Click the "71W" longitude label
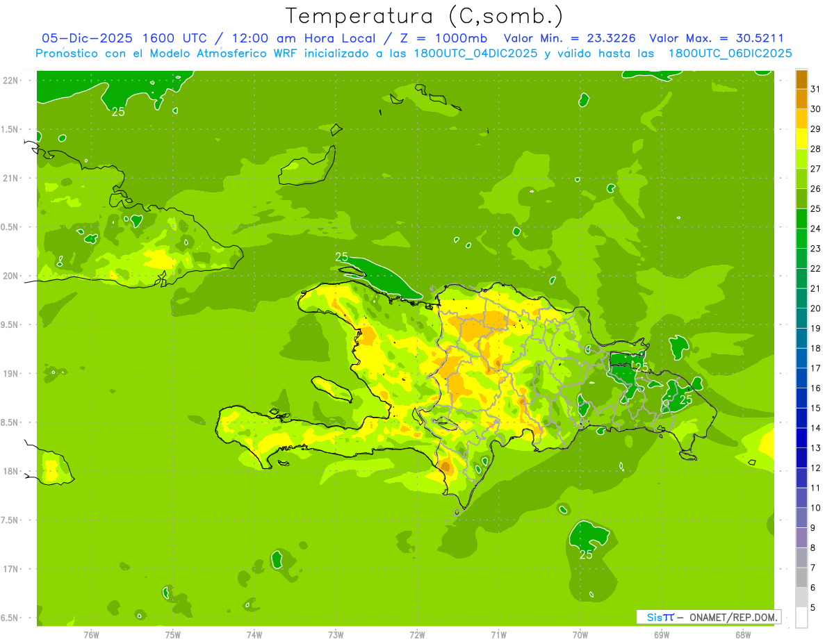The image size is (834, 644). coord(498,634)
